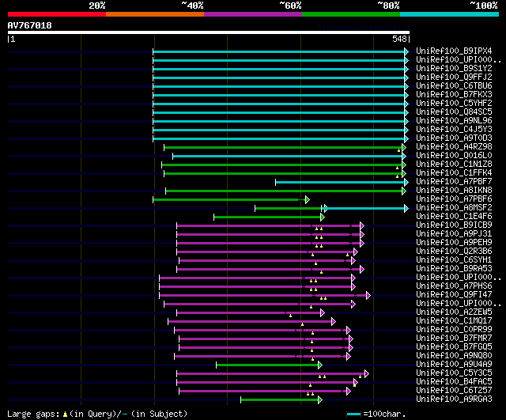Select the UniRef100_B4FAC5 label
Image resolution: width=506 pixels, height=420 pixels.
(454, 382)
